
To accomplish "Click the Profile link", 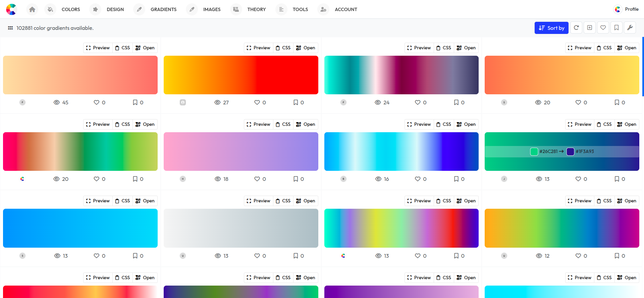I will (x=632, y=9).
